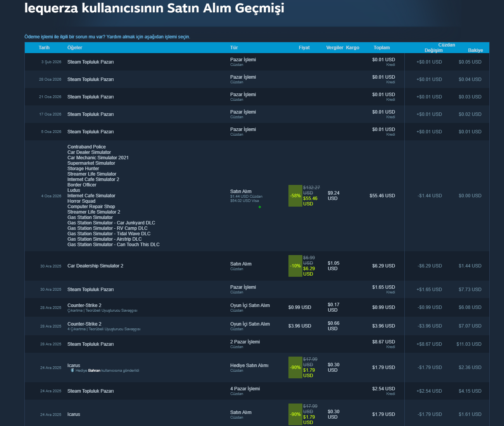Click the -90% badge on Icarus gift row

295,367
